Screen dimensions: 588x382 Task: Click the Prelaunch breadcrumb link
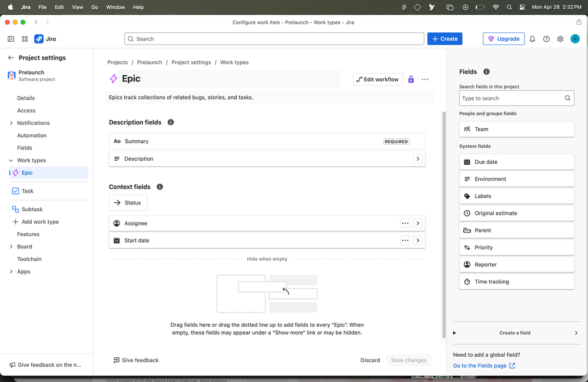150,62
